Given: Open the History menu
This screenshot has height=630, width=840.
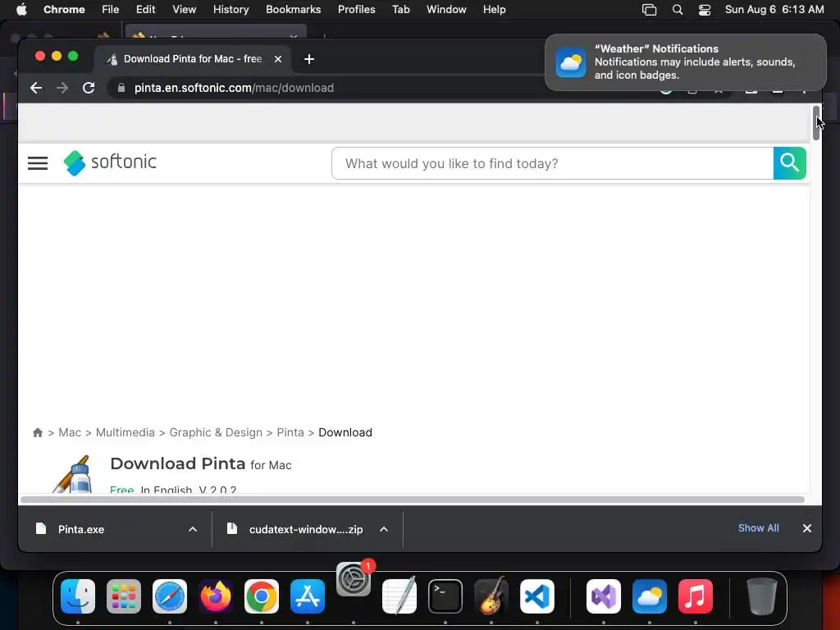Looking at the screenshot, I should 231,10.
